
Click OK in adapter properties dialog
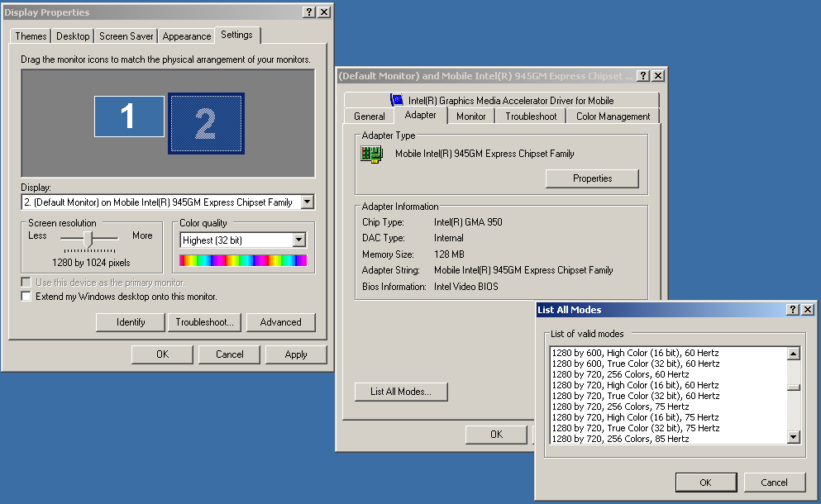point(496,435)
